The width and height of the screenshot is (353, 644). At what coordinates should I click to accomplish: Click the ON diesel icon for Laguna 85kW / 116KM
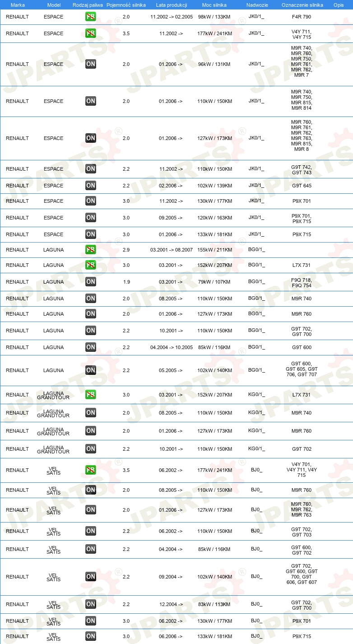91,347
